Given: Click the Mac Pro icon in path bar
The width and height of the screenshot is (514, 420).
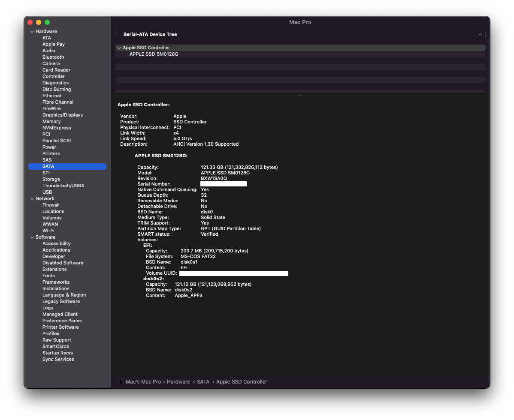Looking at the screenshot, I should pos(121,382).
